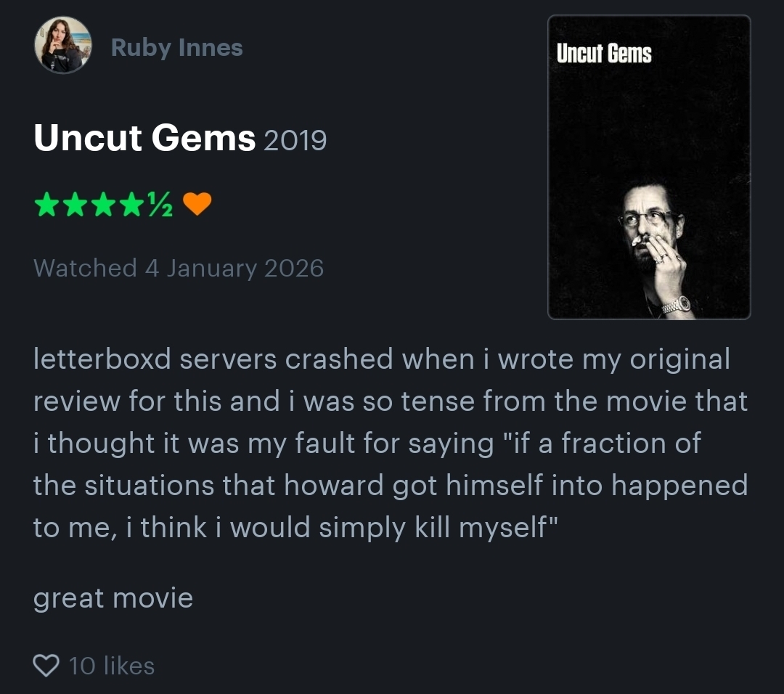The width and height of the screenshot is (784, 694).
Task: Click the fourth green rating star
Action: 133,206
